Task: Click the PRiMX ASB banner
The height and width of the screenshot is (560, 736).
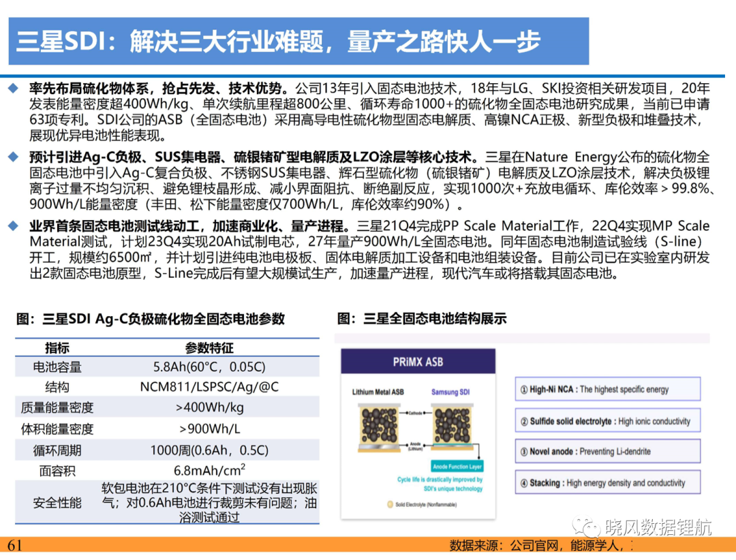Action: click(418, 362)
